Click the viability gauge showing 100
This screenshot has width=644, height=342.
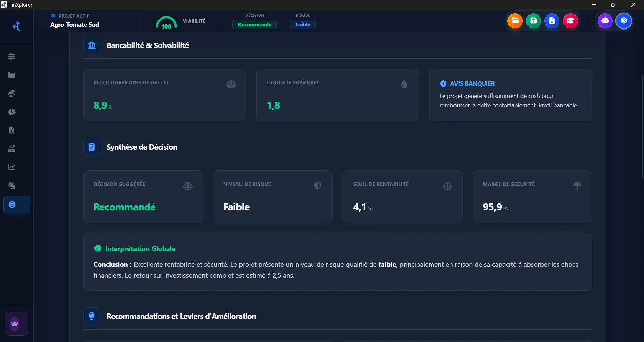[166, 22]
